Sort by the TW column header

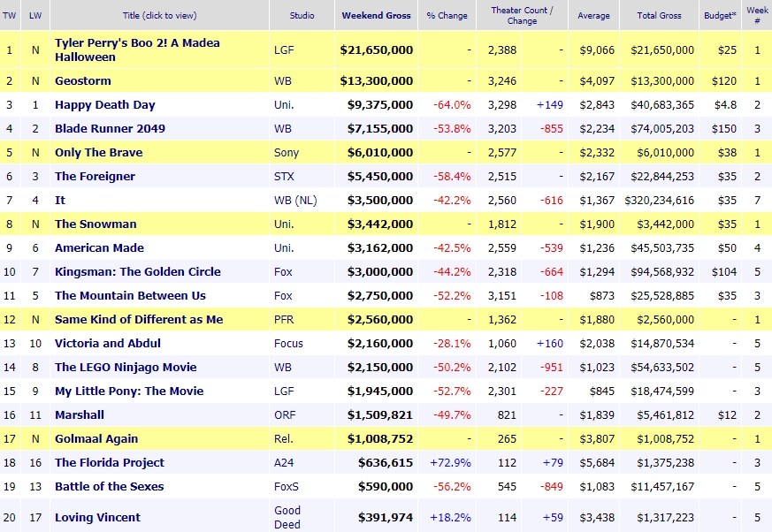[10, 15]
